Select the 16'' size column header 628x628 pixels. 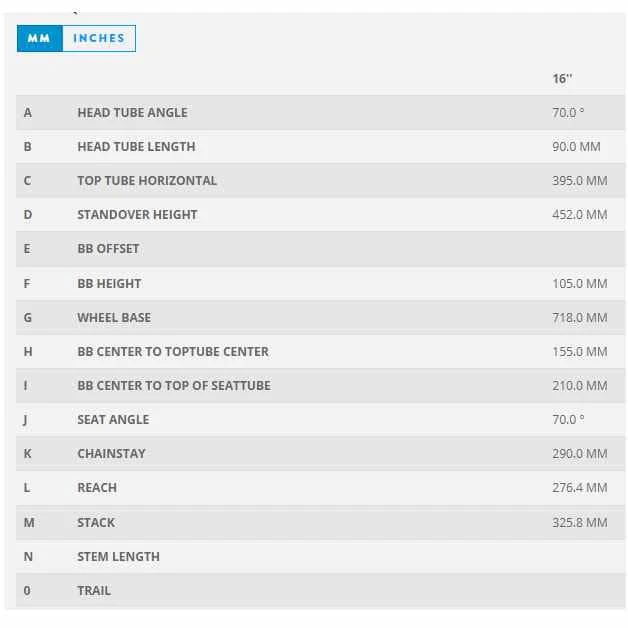coord(562,78)
